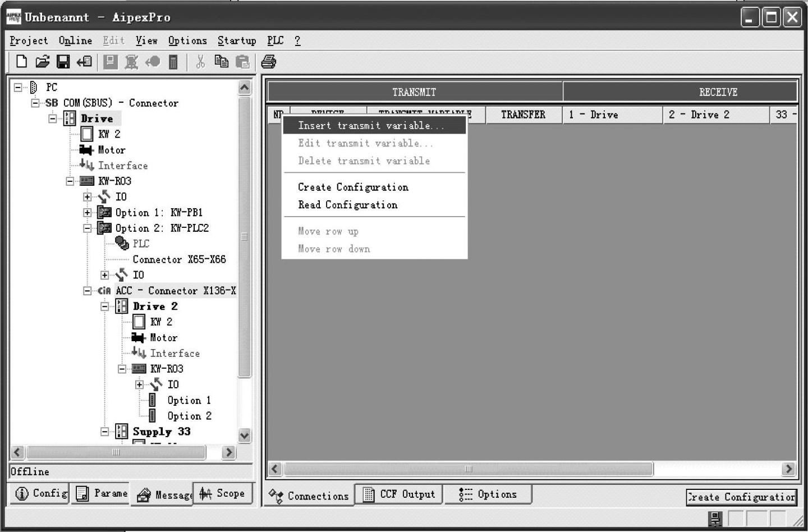Click the Print toolbar icon

pos(269,62)
